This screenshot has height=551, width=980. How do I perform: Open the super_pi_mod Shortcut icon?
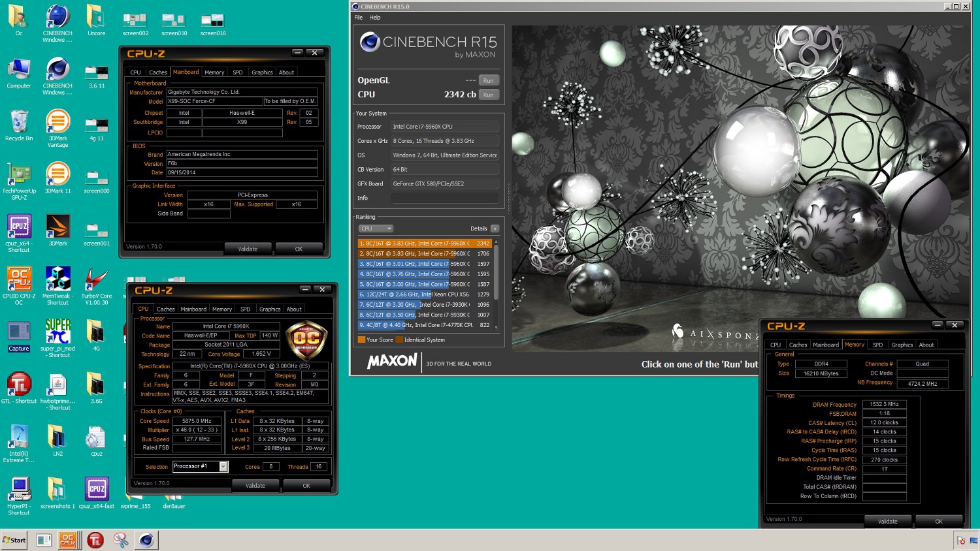point(57,339)
